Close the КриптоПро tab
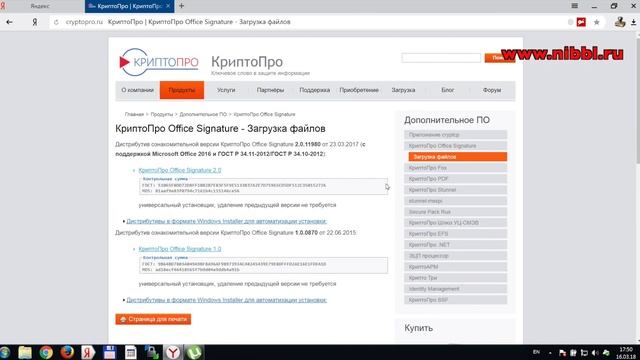Image resolution: width=640 pixels, height=360 pixels. (x=168, y=6)
